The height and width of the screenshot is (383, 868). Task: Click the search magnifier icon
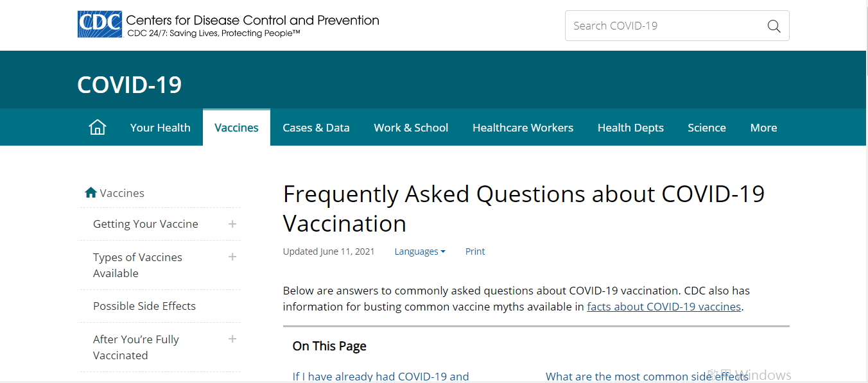pyautogui.click(x=774, y=26)
